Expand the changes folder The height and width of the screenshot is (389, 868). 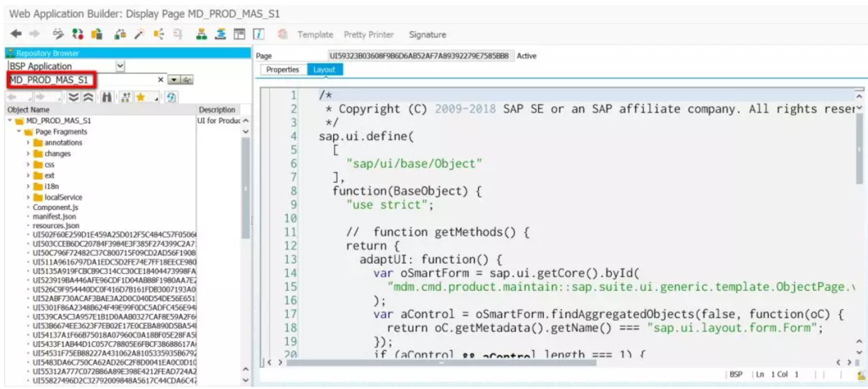29,153
